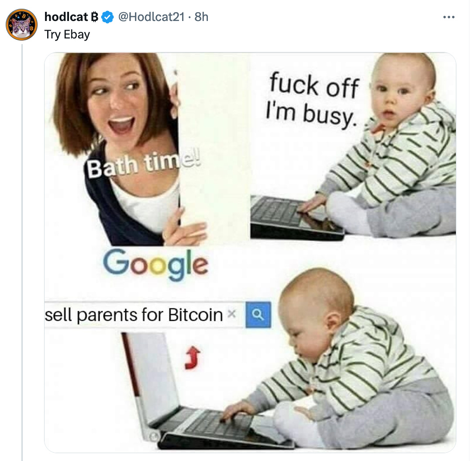Click the red curved arrow
This screenshot has width=476, height=461.
(x=193, y=358)
